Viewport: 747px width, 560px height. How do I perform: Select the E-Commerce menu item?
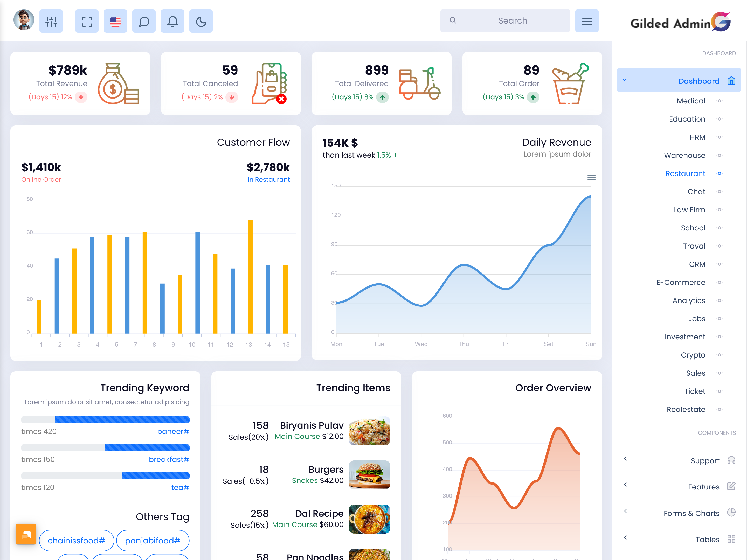(681, 282)
